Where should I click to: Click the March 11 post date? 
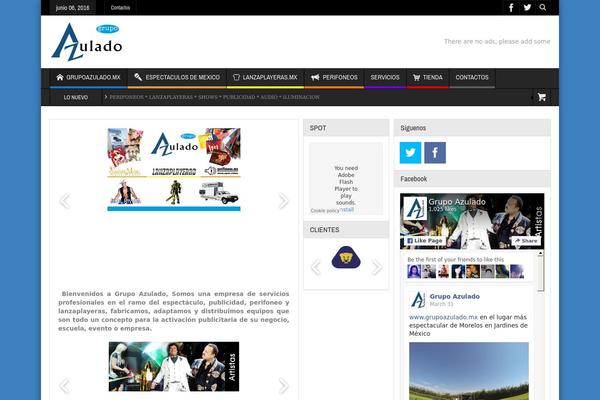coord(441,304)
